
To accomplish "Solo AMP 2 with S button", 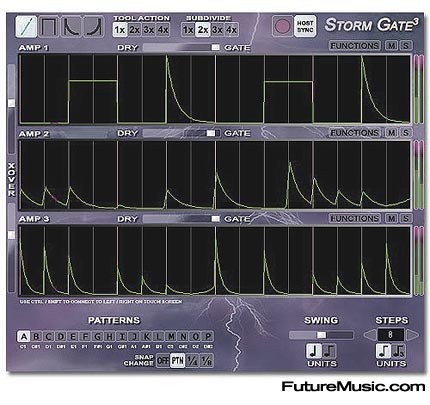I will pyautogui.click(x=406, y=133).
